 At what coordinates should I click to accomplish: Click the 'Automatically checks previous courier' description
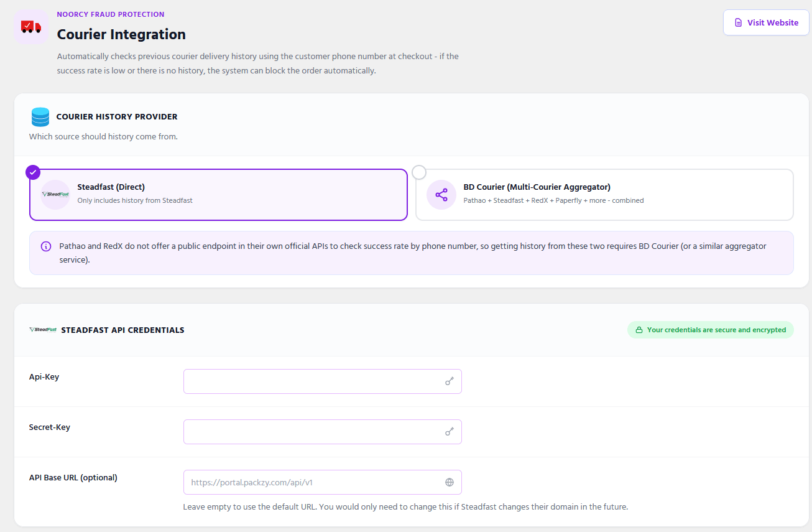point(258,63)
